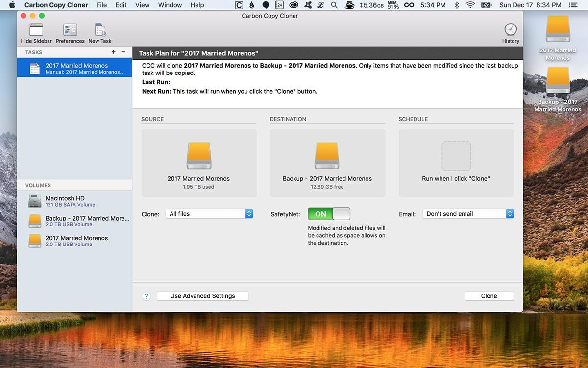Viewport: 588px width, 368px height.
Task: Click the Clone button
Action: coord(489,295)
